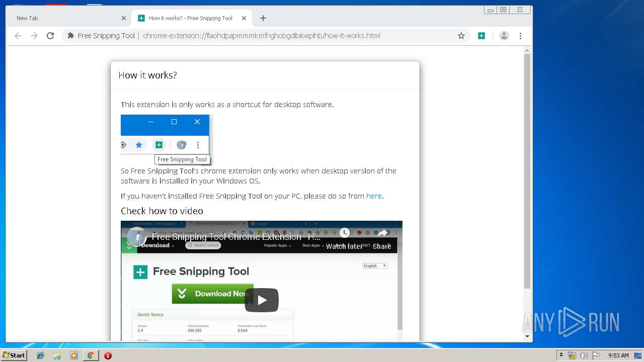The height and width of the screenshot is (362, 644).
Task: Open a new browser tab
Action: (x=263, y=18)
